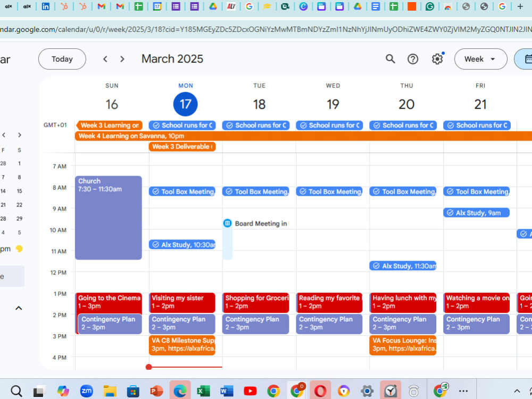Viewport: 532px width, 399px height.
Task: Click the Board Meeting appointment schedule icon
Action: (227, 223)
